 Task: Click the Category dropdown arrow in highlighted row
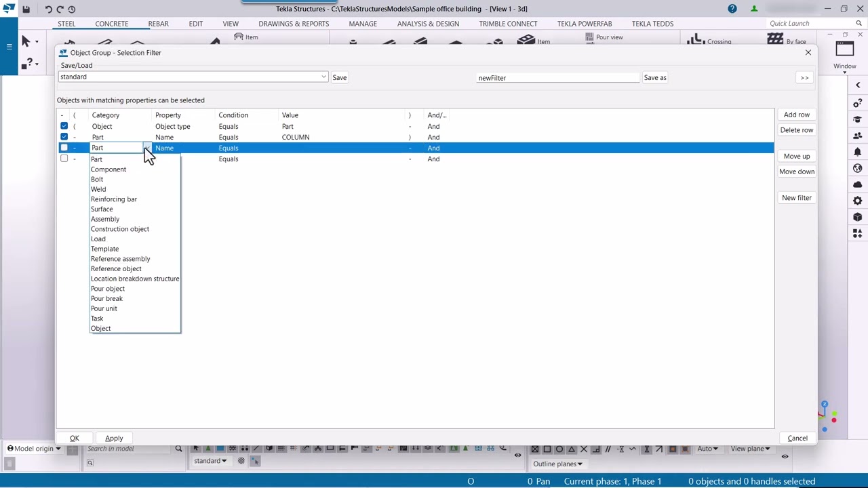[146, 148]
